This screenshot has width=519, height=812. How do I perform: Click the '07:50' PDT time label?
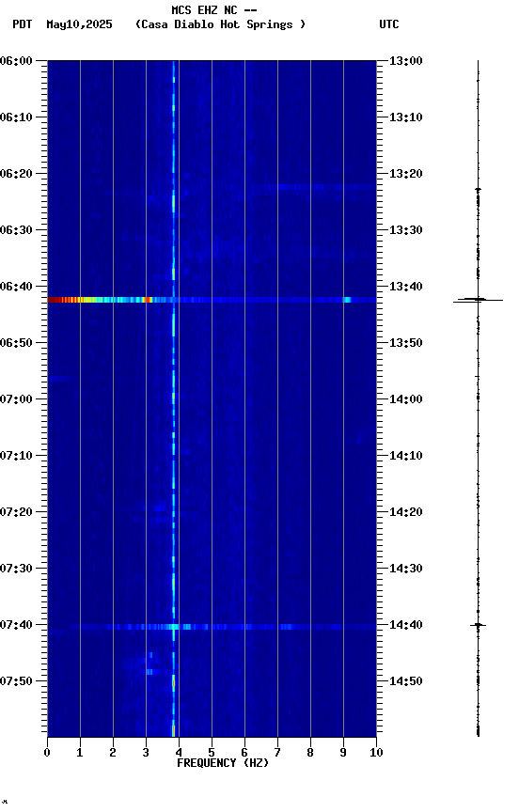point(16,681)
